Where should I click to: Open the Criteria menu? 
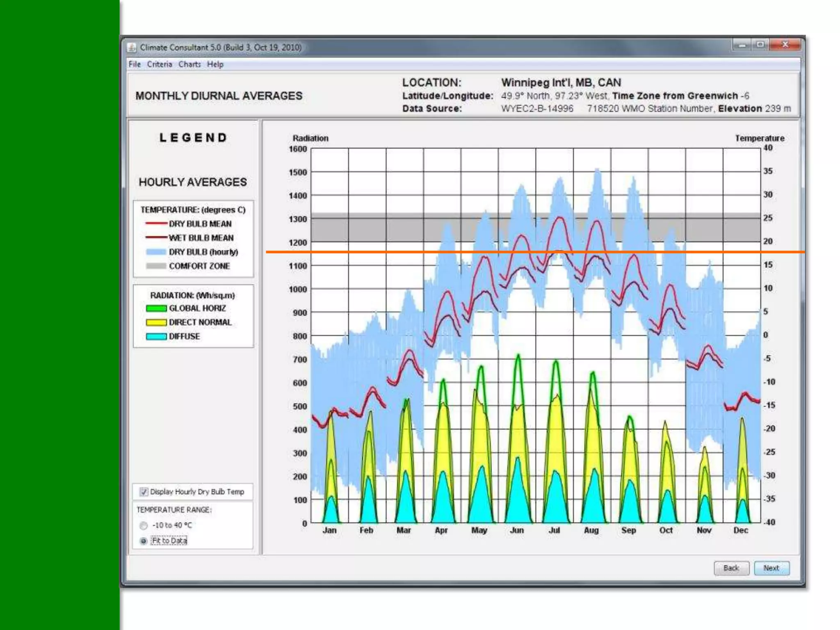[160, 64]
